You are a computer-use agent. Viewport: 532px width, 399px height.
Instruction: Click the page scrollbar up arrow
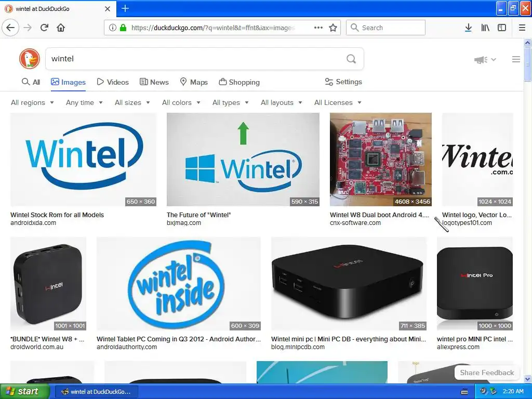point(527,43)
